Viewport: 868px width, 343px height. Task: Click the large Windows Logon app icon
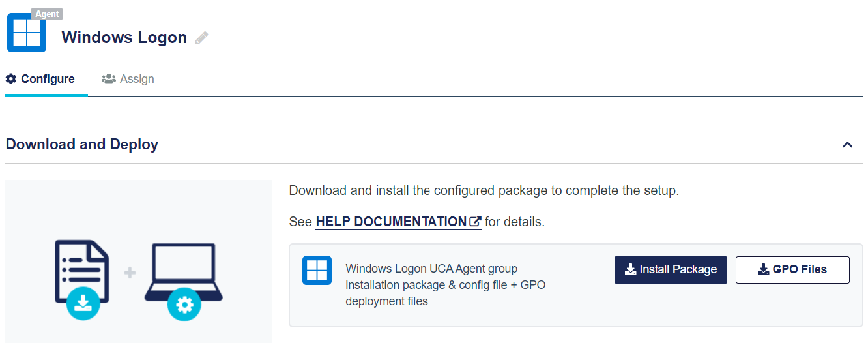point(27,33)
